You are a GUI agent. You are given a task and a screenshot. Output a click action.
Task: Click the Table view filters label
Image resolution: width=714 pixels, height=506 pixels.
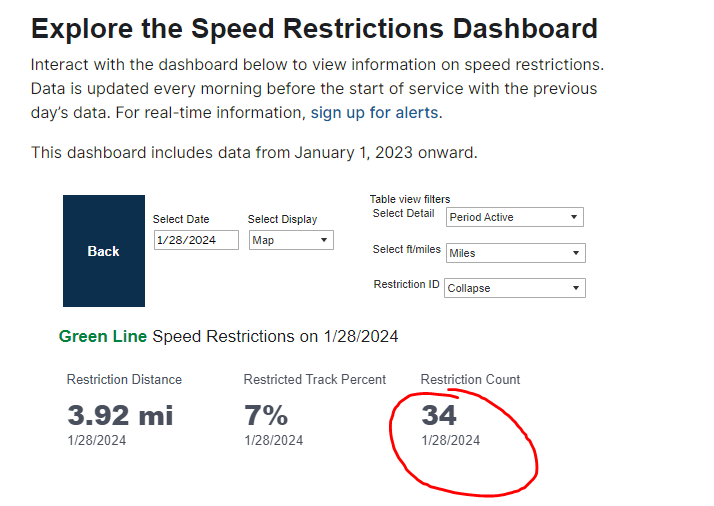tap(410, 199)
